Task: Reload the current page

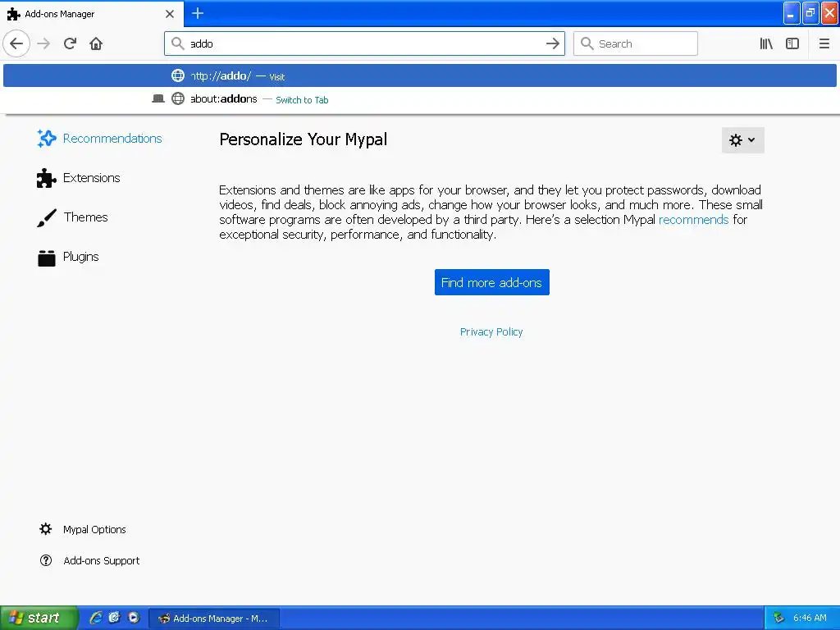Action: pyautogui.click(x=71, y=43)
